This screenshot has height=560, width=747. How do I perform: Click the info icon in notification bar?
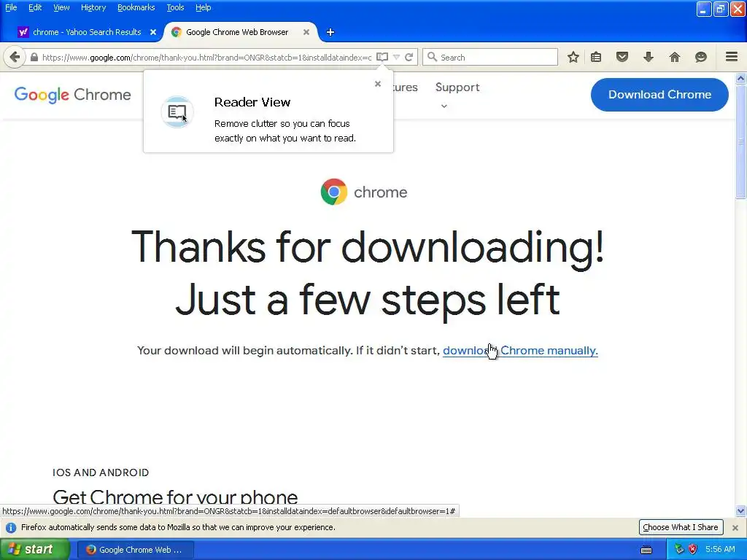pos(10,528)
